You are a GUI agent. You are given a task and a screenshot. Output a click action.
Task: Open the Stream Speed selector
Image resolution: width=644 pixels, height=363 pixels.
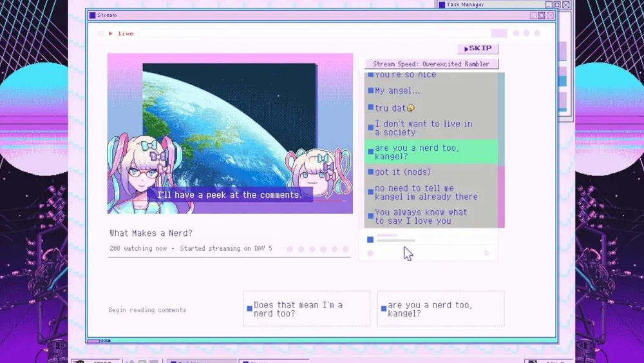click(431, 64)
